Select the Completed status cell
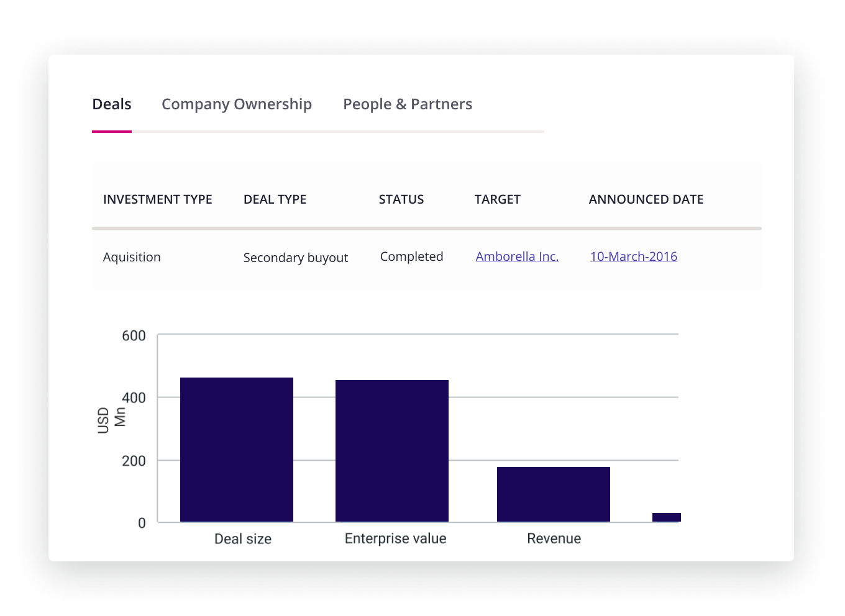The image size is (845, 616). click(x=411, y=256)
